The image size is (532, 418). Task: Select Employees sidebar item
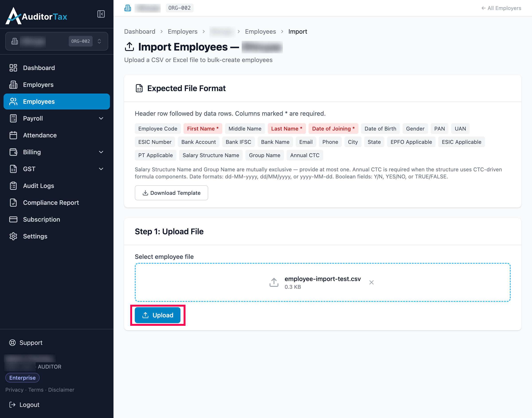pyautogui.click(x=57, y=102)
